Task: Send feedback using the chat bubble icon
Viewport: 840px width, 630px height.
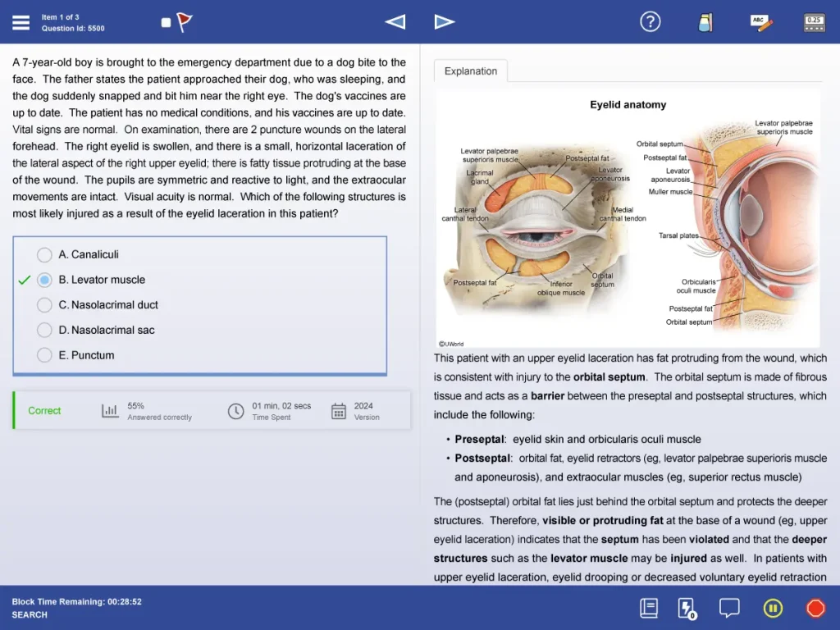Action: (x=729, y=608)
